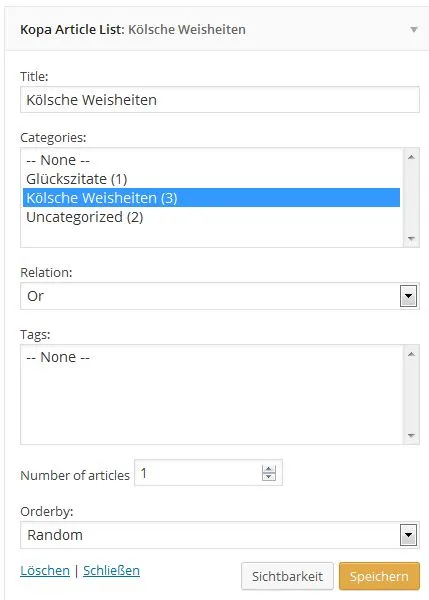
Task: Click Tags list scroll down arrow
Action: click(411, 435)
